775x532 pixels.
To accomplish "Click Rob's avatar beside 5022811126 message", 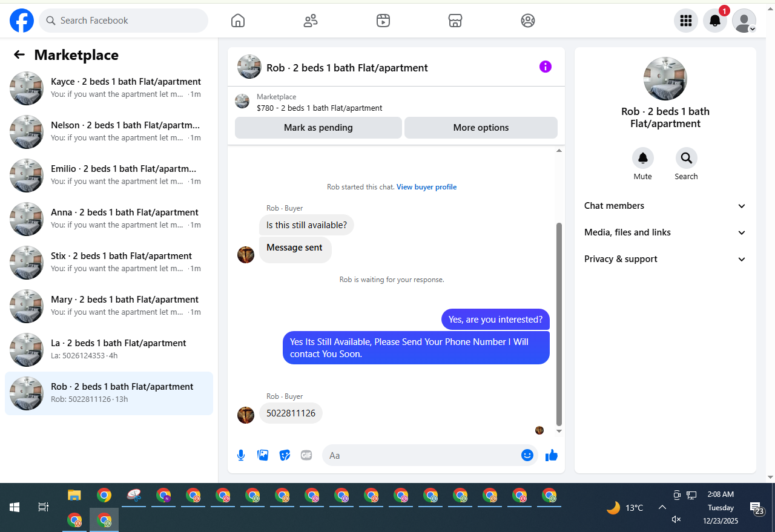I will pyautogui.click(x=246, y=415).
